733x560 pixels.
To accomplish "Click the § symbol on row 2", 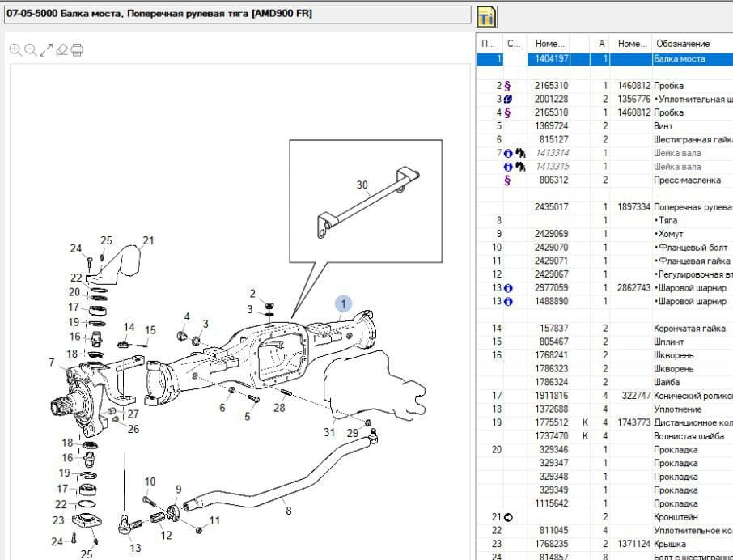I will (x=508, y=86).
